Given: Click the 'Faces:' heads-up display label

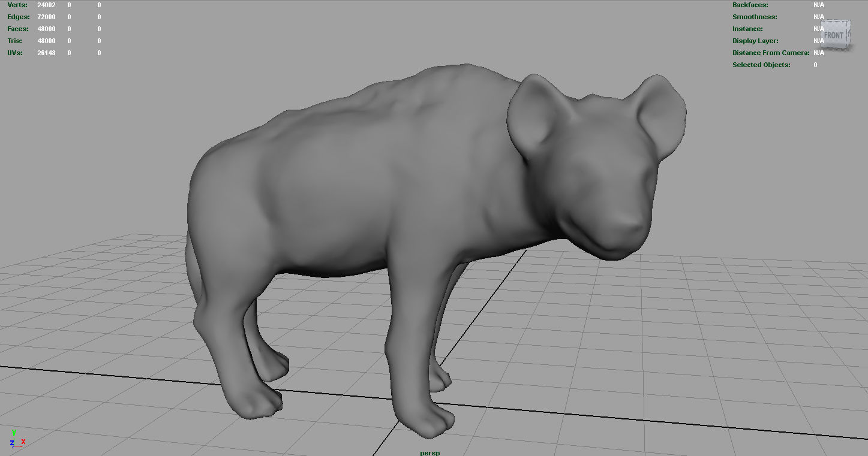Looking at the screenshot, I should [18, 29].
